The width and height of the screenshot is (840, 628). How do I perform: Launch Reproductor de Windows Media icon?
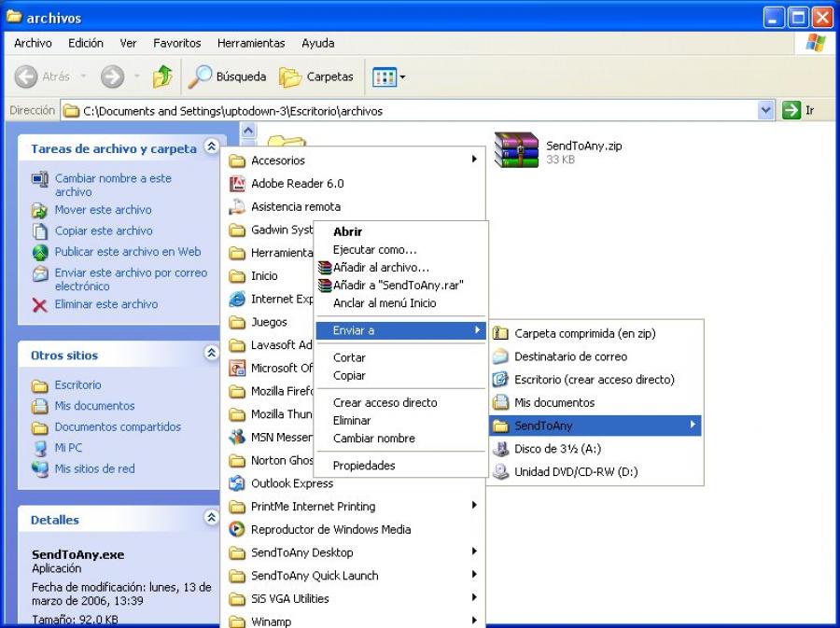[237, 529]
